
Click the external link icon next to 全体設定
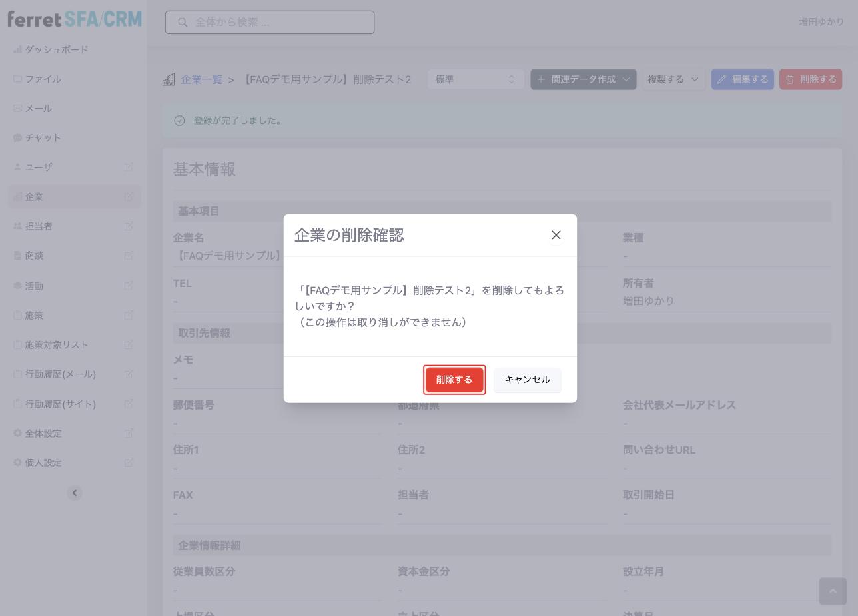click(129, 433)
